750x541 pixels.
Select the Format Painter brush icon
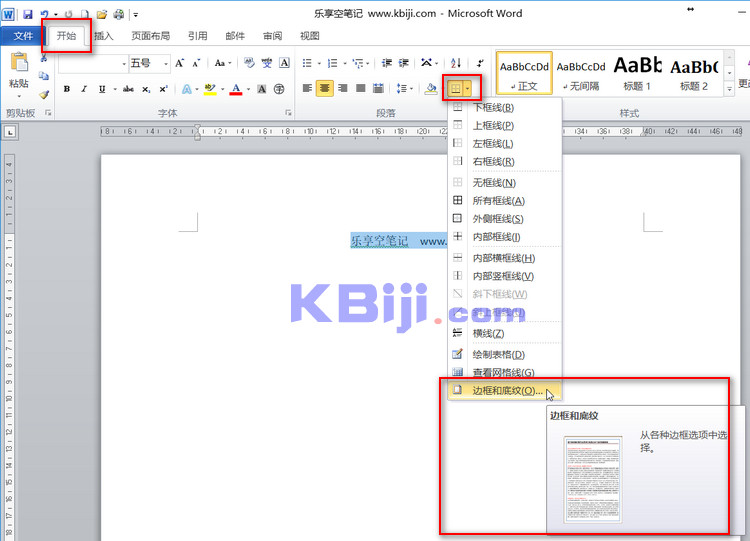click(x=44, y=94)
